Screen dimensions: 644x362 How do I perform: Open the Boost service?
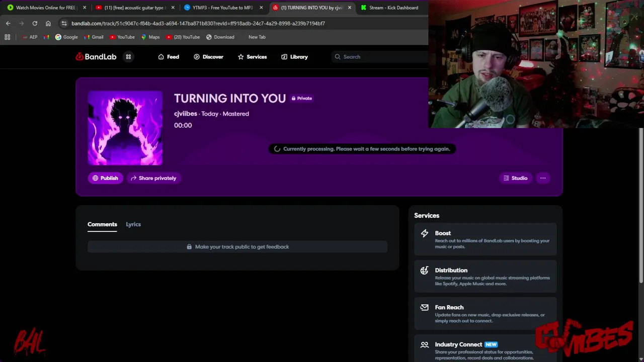coord(486,239)
